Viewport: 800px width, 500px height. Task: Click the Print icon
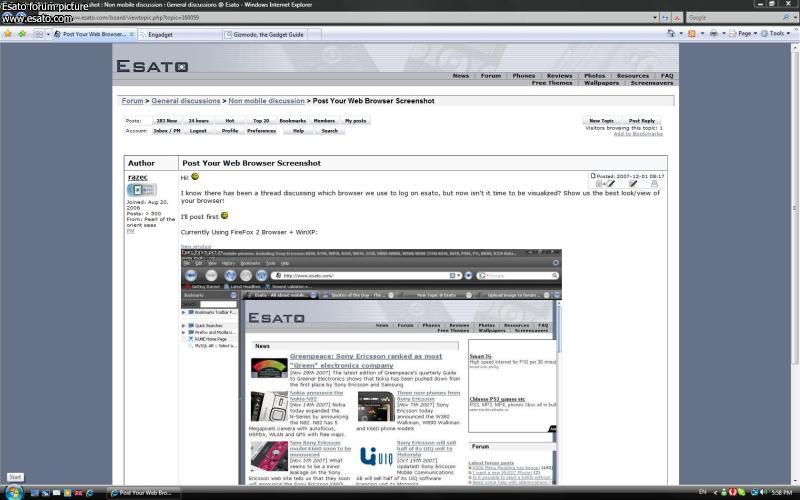tap(713, 33)
